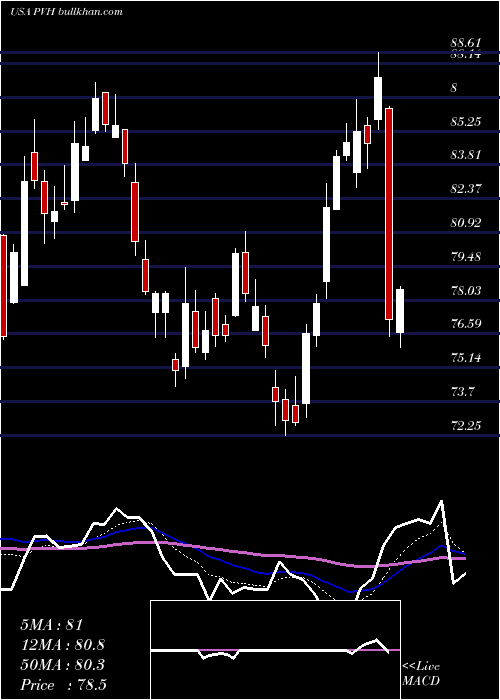Select the 85.25 price level label

pos(466,121)
